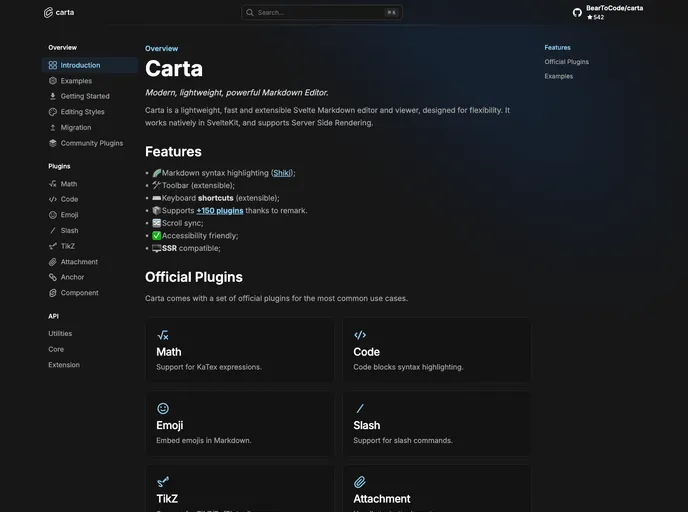Image resolution: width=688 pixels, height=512 pixels.
Task: Select Attachment label in sidebar
Action: click(79, 261)
